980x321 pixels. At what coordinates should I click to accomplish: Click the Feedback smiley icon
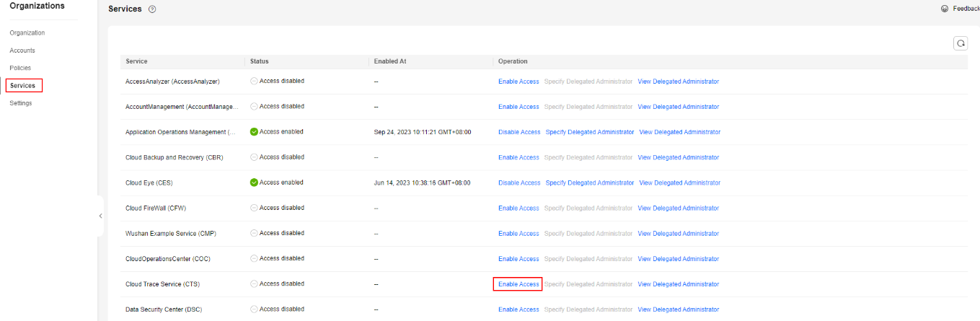[x=945, y=9]
